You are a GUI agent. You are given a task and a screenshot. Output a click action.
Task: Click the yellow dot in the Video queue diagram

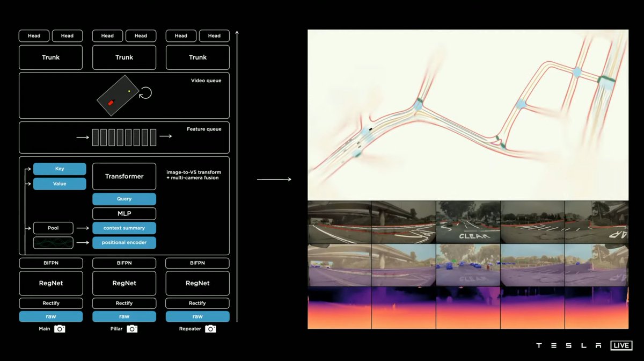pyautogui.click(x=129, y=91)
